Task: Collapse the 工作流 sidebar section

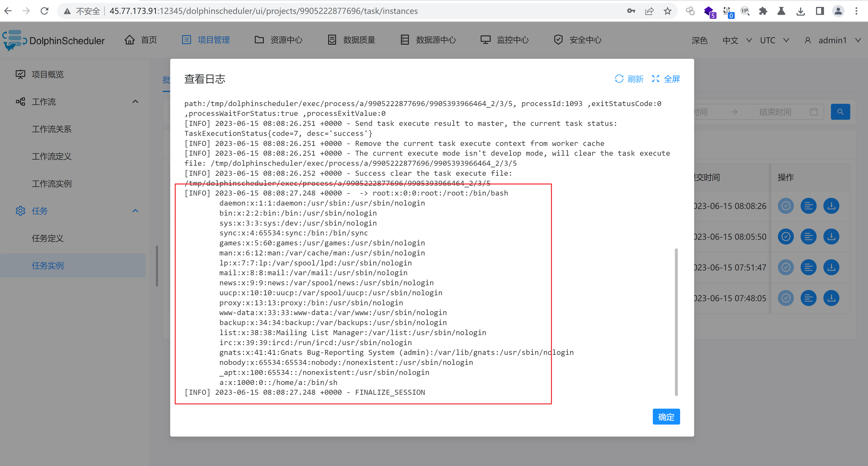Action: 135,102
